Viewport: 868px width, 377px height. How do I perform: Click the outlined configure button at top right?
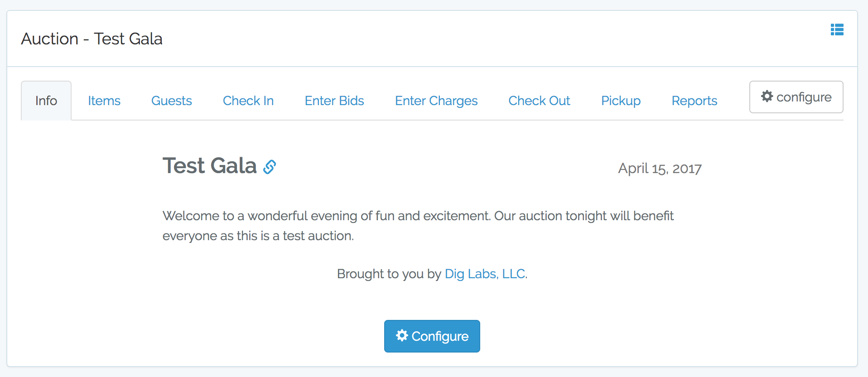[796, 97]
